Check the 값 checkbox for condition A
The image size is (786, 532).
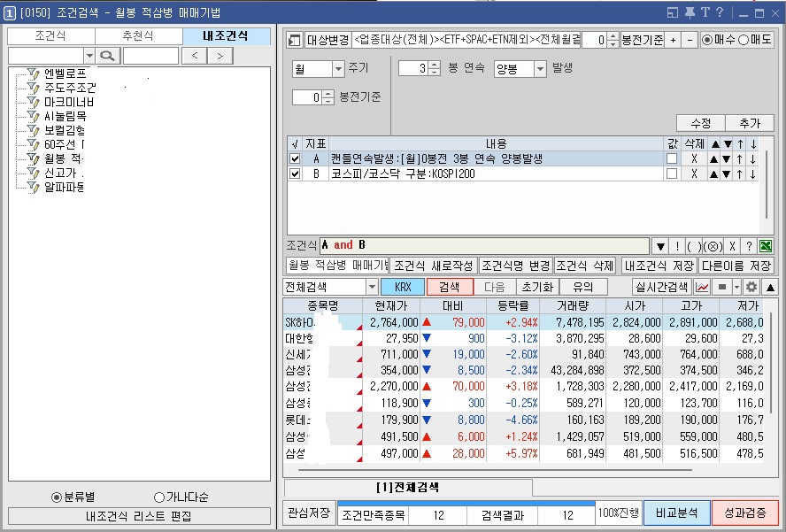672,158
